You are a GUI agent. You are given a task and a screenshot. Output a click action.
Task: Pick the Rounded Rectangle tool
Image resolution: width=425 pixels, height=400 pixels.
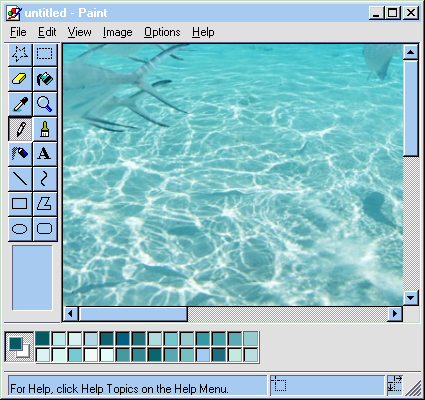click(45, 229)
